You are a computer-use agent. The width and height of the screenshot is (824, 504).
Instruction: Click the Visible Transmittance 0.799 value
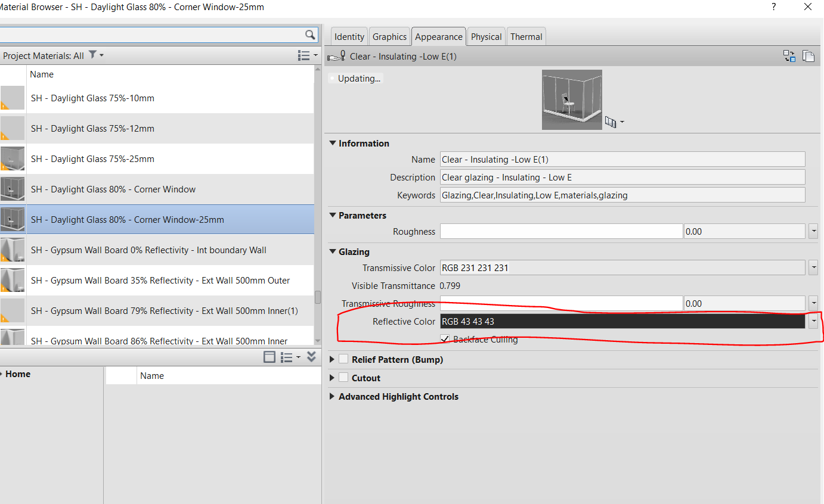tap(450, 285)
